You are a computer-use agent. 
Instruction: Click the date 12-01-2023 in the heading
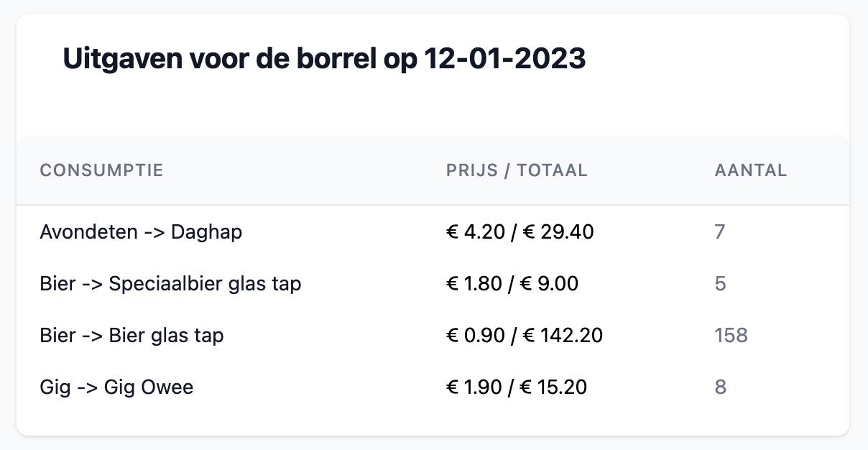[x=504, y=59]
